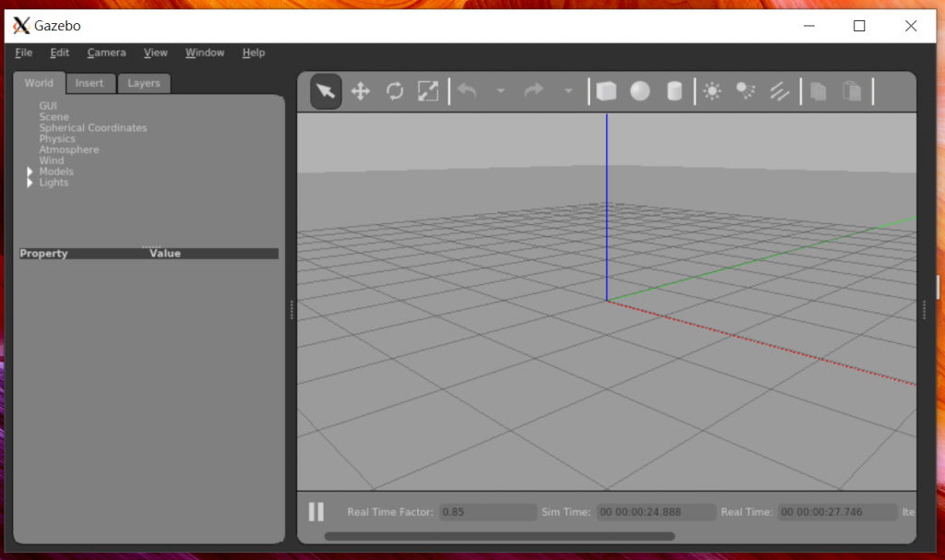Viewport: 945px width, 560px height.
Task: Click the Real Time Factor label
Action: pos(390,512)
